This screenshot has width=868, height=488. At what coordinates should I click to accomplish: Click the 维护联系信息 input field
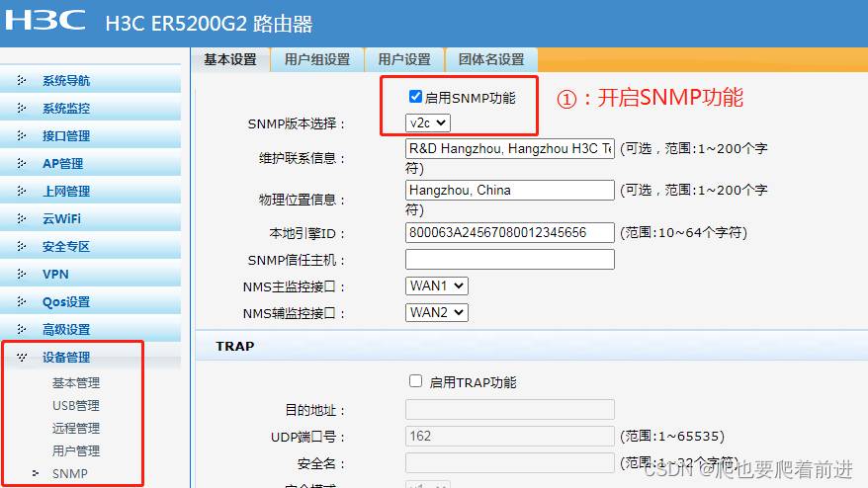(x=510, y=149)
